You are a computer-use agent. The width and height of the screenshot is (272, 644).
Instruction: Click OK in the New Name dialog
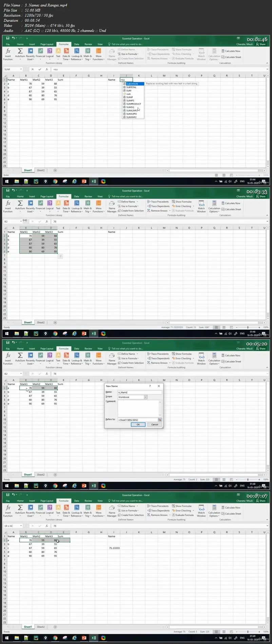[138, 425]
